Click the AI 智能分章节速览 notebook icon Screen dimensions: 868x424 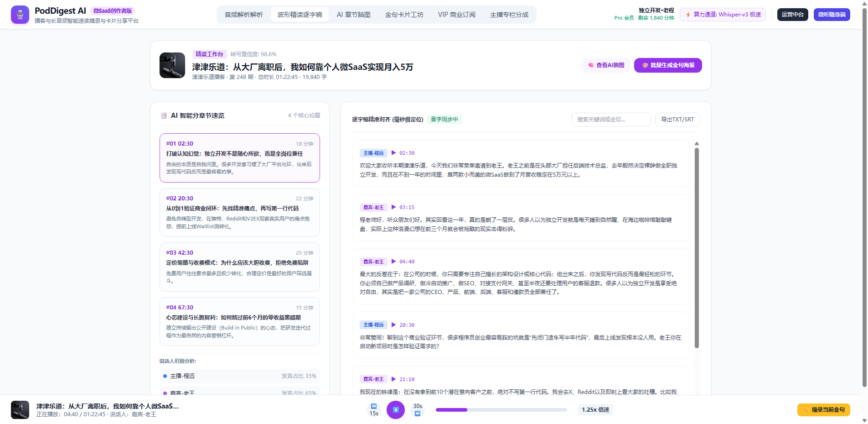[164, 115]
